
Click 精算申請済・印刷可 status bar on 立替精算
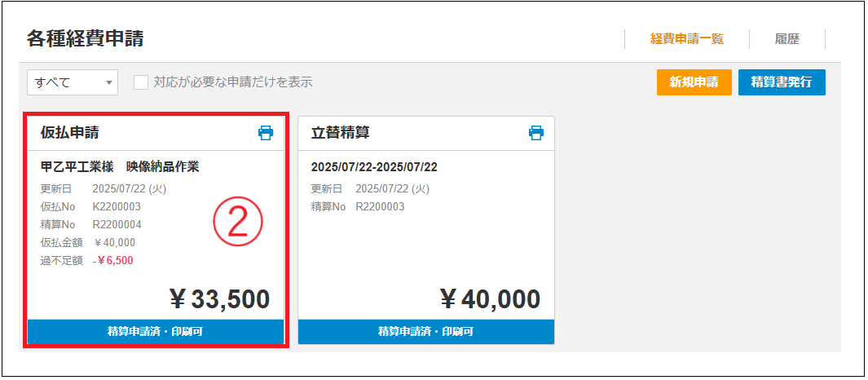(x=426, y=332)
